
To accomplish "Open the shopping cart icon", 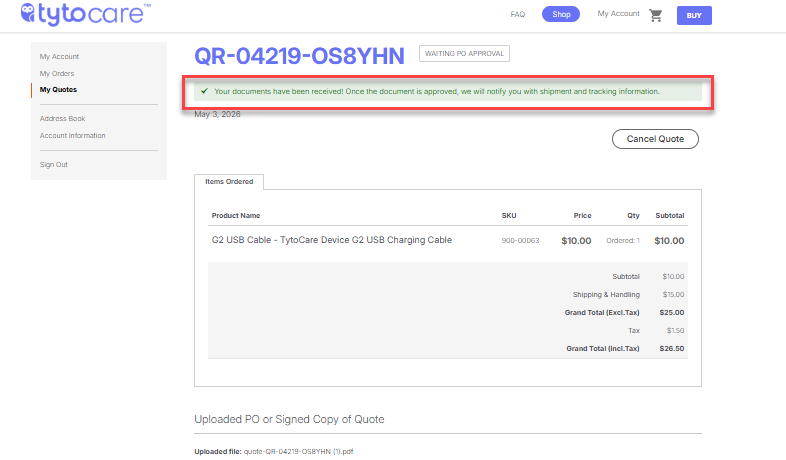I will point(655,15).
